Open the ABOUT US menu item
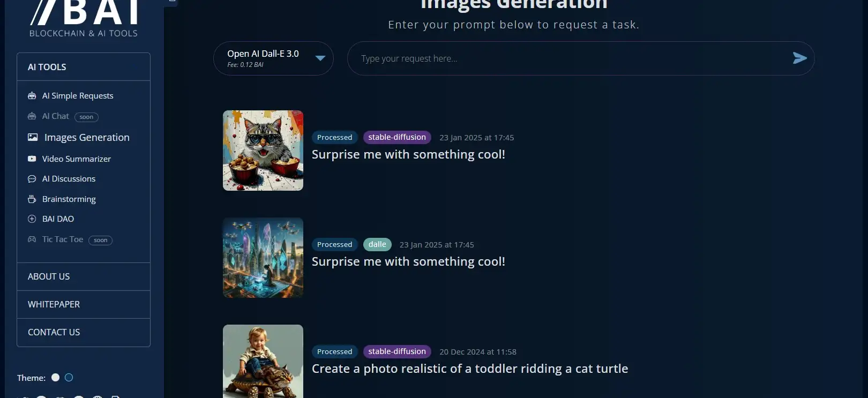This screenshot has width=868, height=398. [84, 276]
